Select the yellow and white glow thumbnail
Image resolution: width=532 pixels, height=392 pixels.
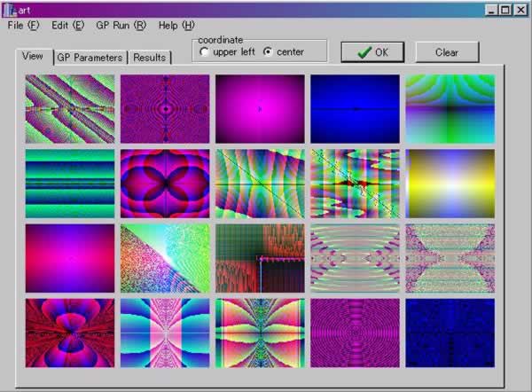pyautogui.click(x=450, y=184)
